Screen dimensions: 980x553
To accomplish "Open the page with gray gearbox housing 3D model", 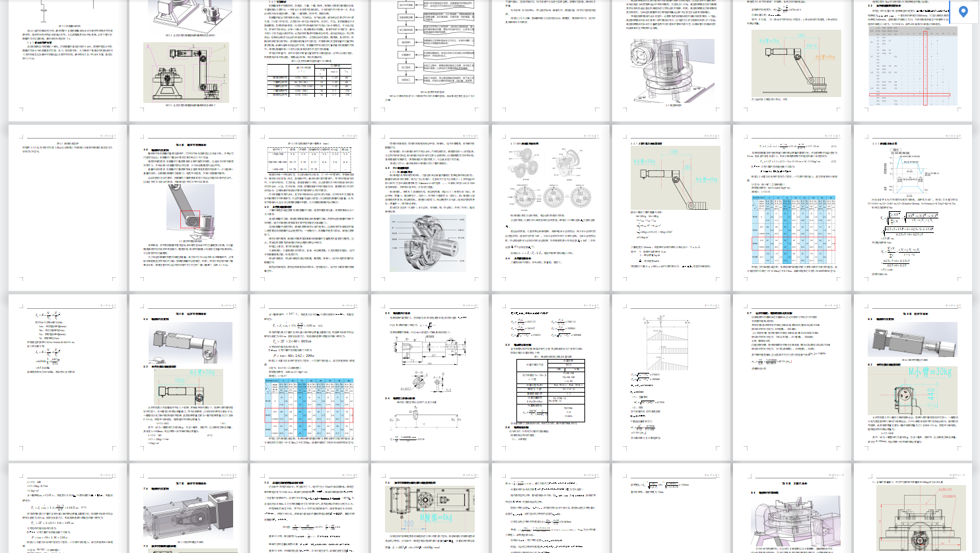I will 188,508.
